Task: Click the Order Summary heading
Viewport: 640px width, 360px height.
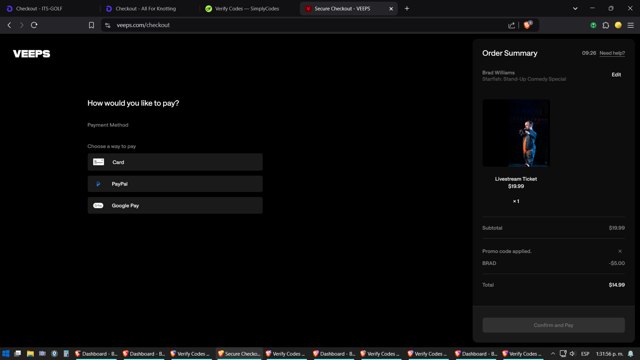Action: (x=509, y=53)
